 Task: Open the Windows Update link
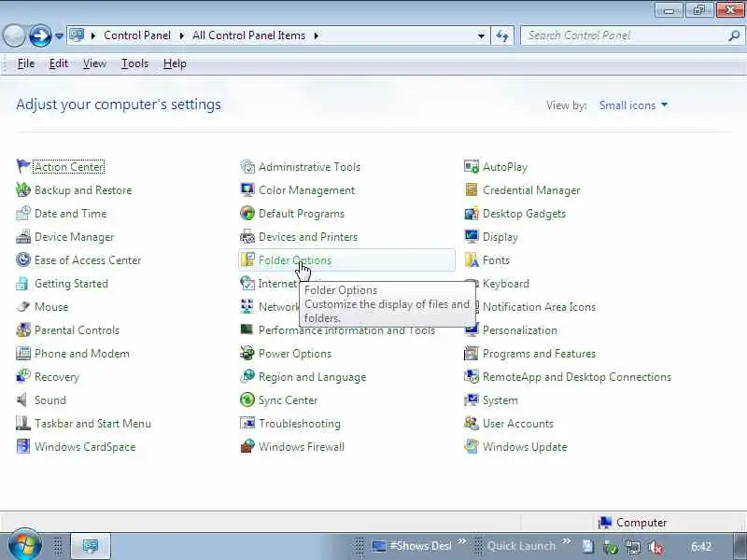525,447
